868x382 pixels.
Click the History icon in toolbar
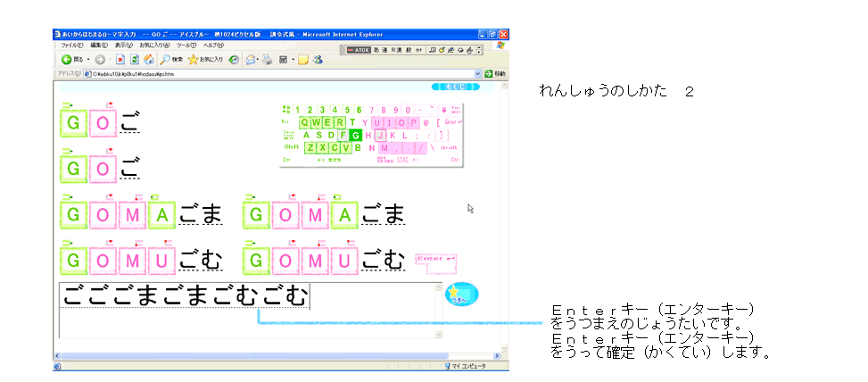pyautogui.click(x=234, y=59)
